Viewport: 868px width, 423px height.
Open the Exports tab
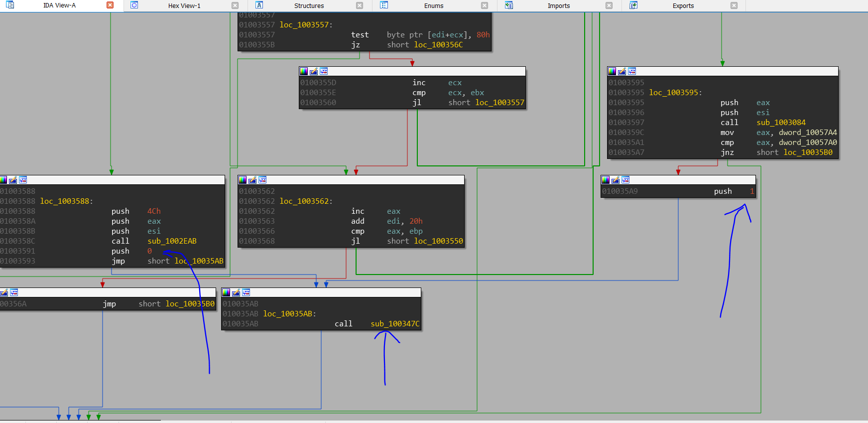[x=683, y=6]
